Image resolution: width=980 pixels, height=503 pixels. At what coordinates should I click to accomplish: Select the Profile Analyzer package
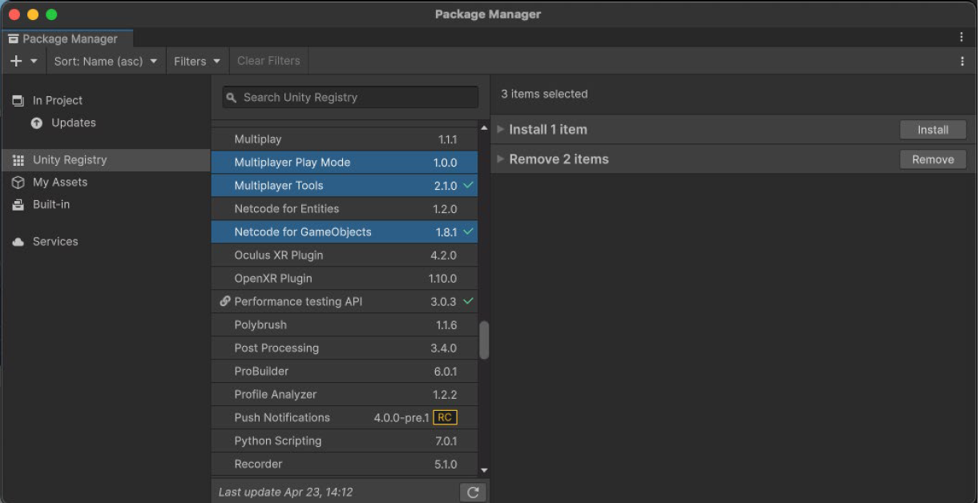point(345,395)
